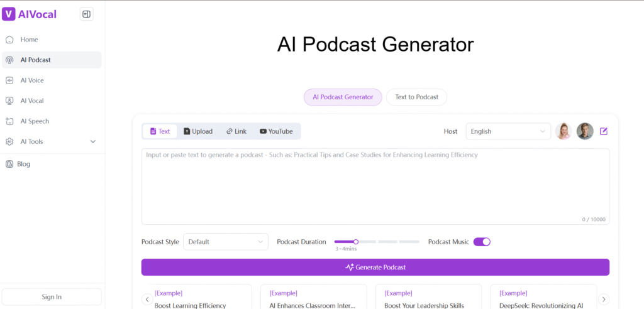Click the Generate Podcast button

tap(375, 267)
